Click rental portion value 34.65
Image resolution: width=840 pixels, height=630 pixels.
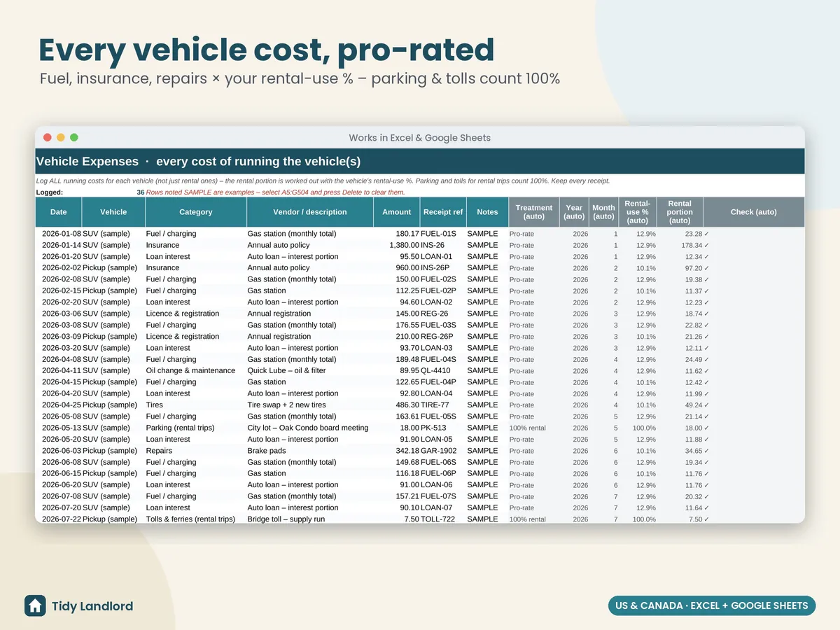tap(692, 451)
